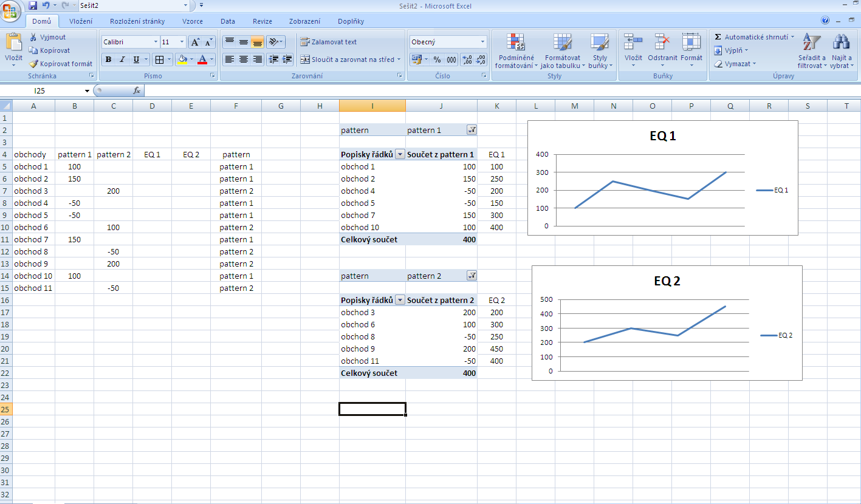861x504 pixels.
Task: Toggle bold formatting
Action: pos(108,60)
